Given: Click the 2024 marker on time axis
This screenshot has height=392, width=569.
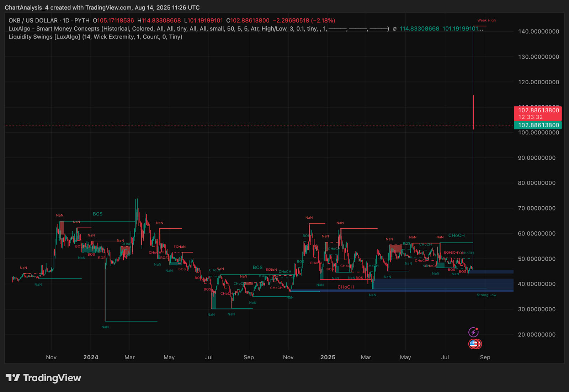Looking at the screenshot, I should (91, 357).
